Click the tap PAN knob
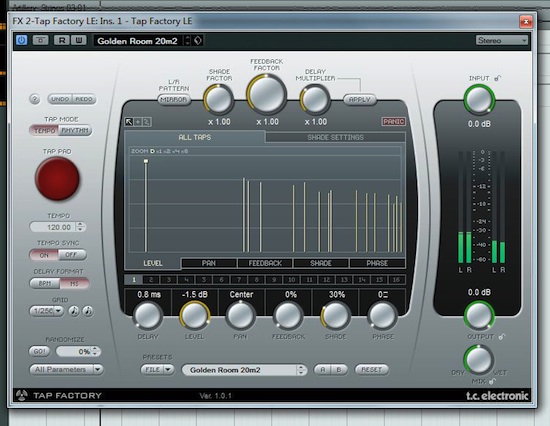 [241, 315]
